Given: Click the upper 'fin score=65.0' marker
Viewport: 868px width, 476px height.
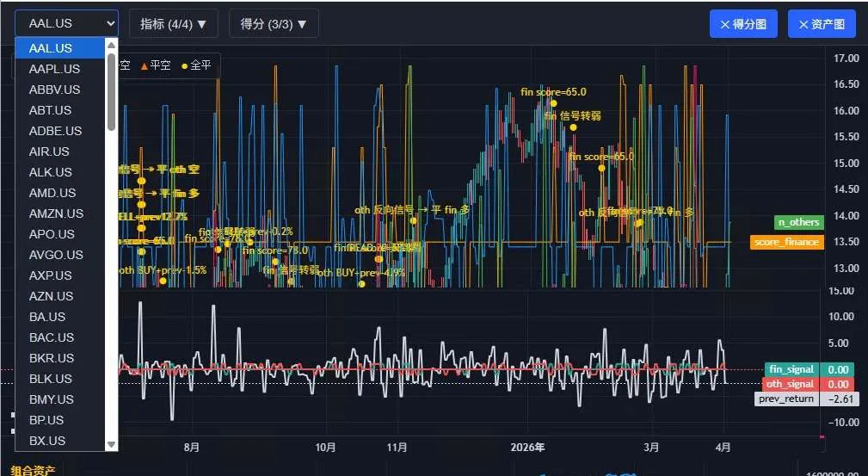Looking at the screenshot, I should tap(552, 92).
